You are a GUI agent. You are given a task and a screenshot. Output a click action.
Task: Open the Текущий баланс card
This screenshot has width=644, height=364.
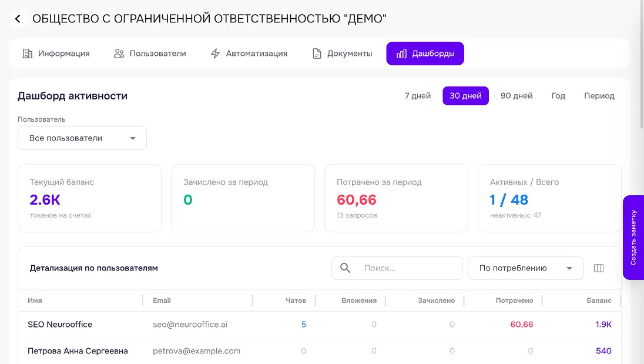pyautogui.click(x=89, y=198)
